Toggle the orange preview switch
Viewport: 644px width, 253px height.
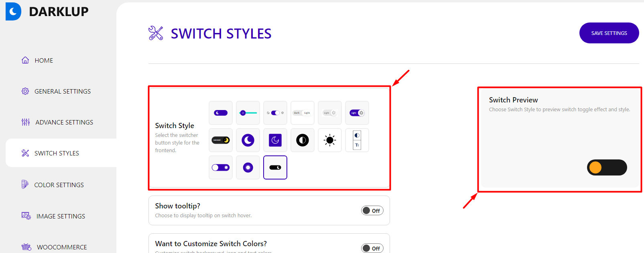click(x=607, y=167)
